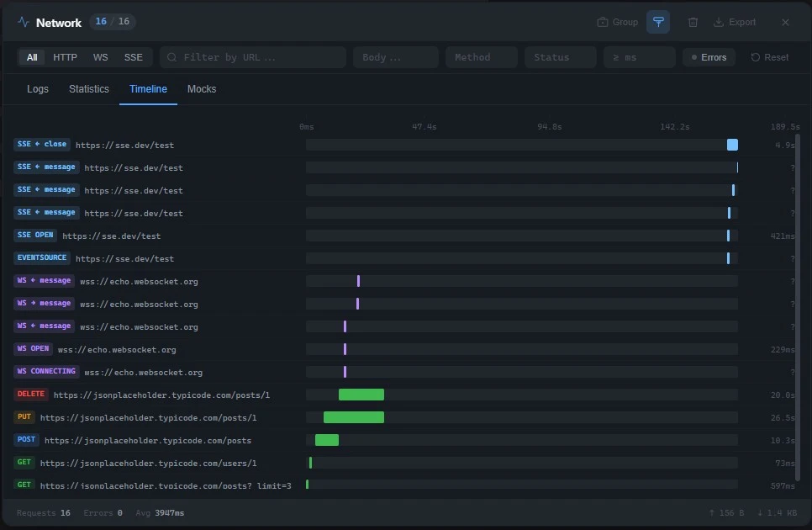The width and height of the screenshot is (812, 530).
Task: Switch to the Logs tab
Action: click(38, 89)
